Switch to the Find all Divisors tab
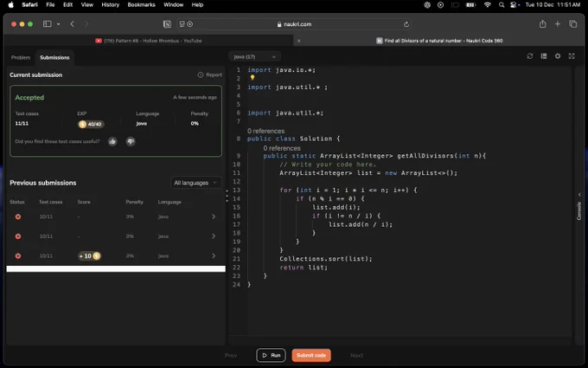Screen dimensions: 588x368 point(439,41)
